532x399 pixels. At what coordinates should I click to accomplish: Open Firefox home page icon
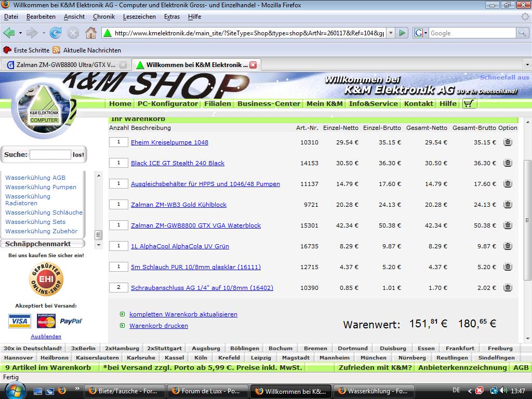(90, 33)
